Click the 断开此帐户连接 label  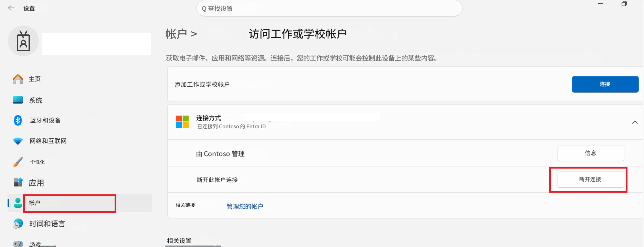click(x=217, y=180)
